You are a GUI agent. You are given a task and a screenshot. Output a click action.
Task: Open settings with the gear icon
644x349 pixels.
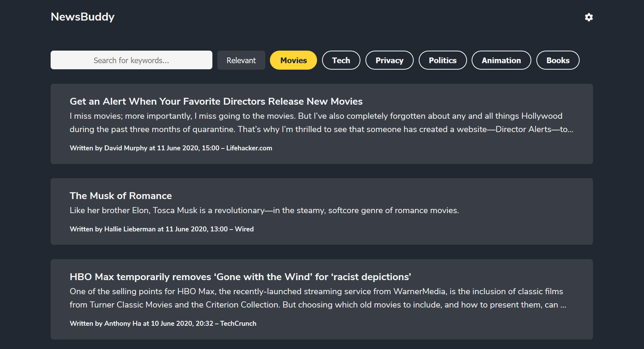tap(588, 17)
